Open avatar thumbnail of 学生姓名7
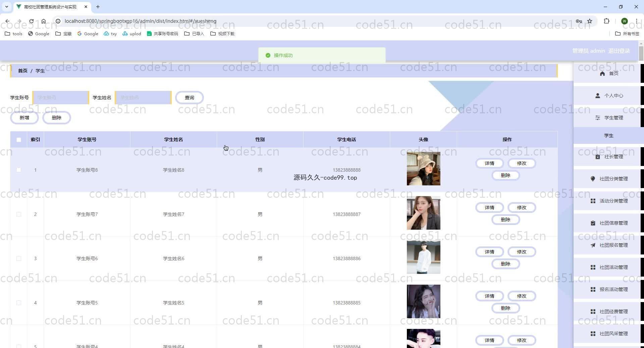644x348 pixels. [x=424, y=213]
